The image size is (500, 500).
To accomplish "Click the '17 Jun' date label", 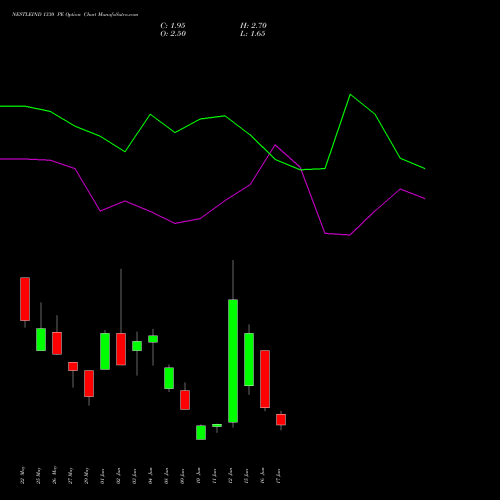I will 278,476.
